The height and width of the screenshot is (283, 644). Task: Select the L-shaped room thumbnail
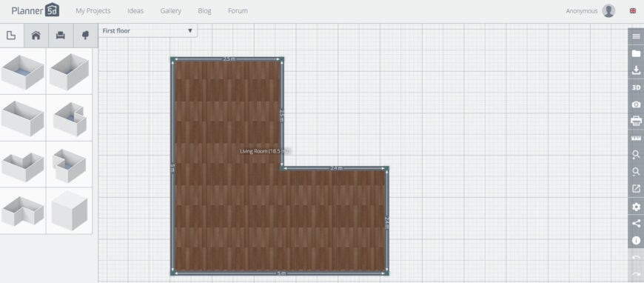[23, 164]
